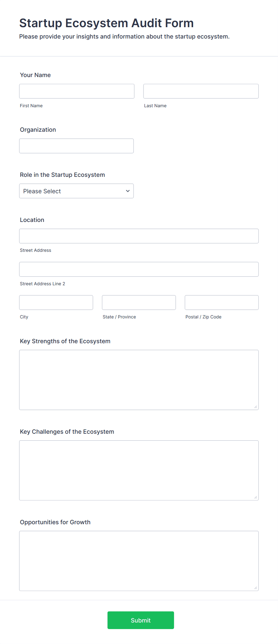Screen dimensions: 278x644
Task: Focus the Organization text field
Action: tap(77, 146)
